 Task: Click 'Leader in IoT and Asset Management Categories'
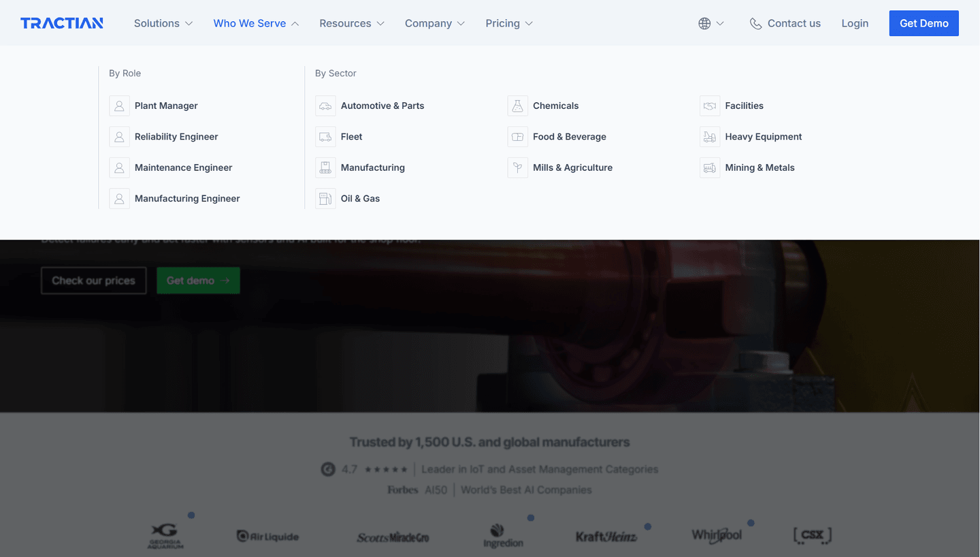click(540, 469)
